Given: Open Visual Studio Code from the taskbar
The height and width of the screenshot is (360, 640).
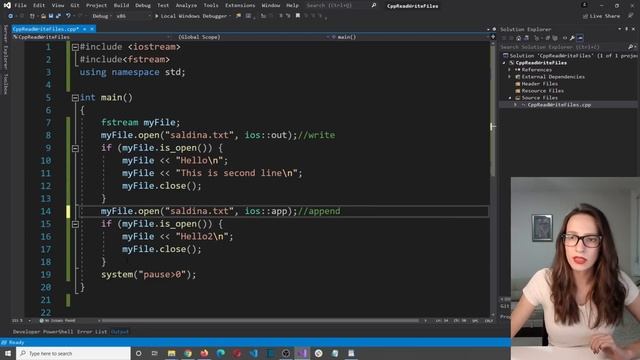Looking at the screenshot, I should (x=253, y=353).
